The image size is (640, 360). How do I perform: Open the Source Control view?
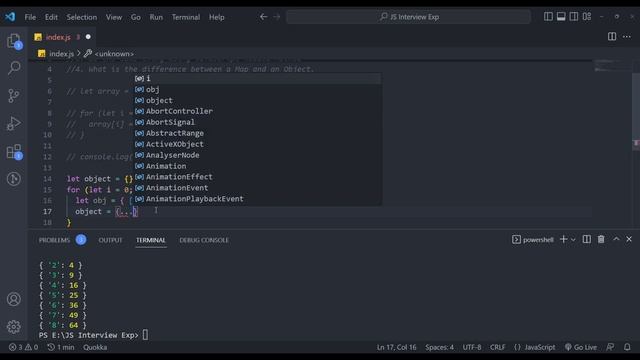tap(13, 96)
